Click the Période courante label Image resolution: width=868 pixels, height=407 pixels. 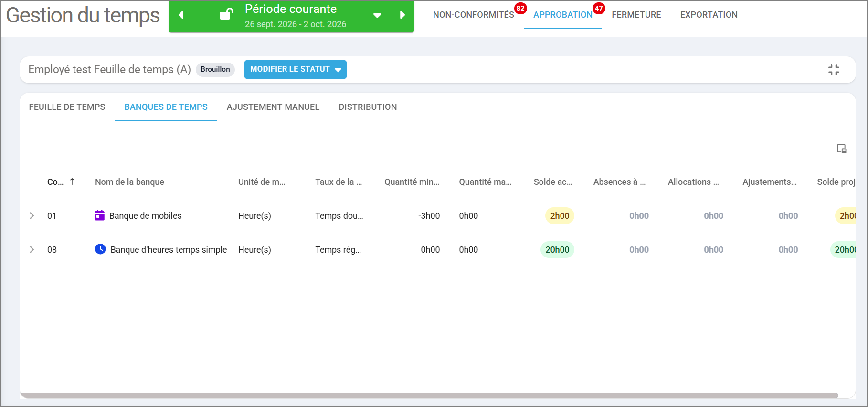[x=291, y=9]
